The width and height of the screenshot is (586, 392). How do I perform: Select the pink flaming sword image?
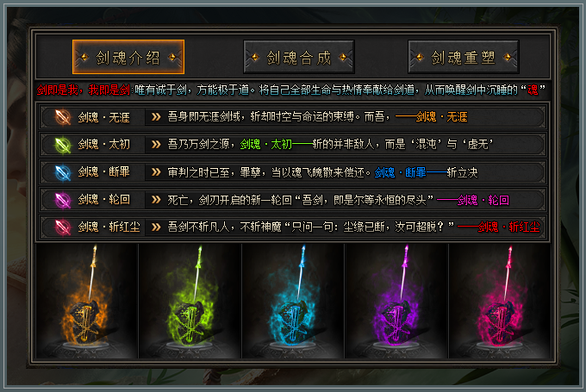[500, 302]
